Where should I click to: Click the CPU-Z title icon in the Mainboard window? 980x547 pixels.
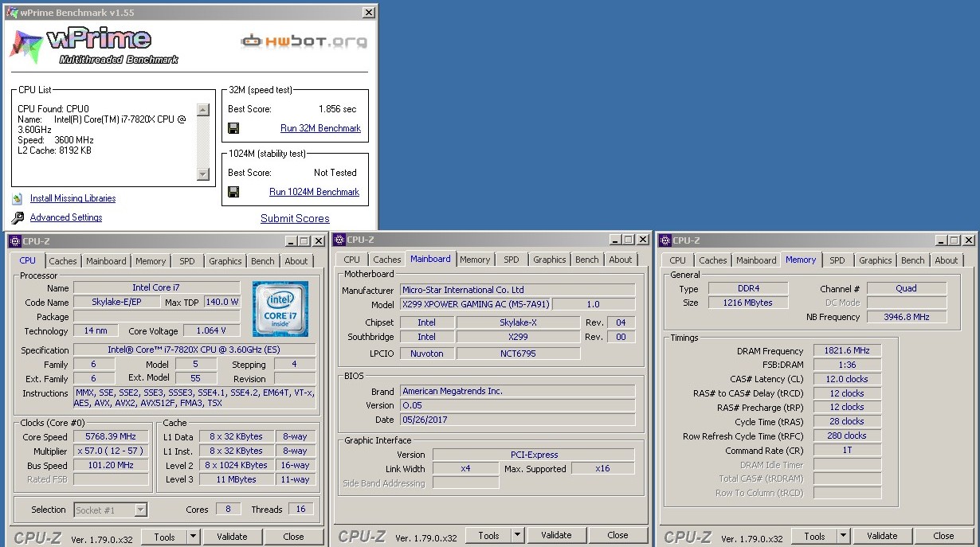[x=339, y=240]
